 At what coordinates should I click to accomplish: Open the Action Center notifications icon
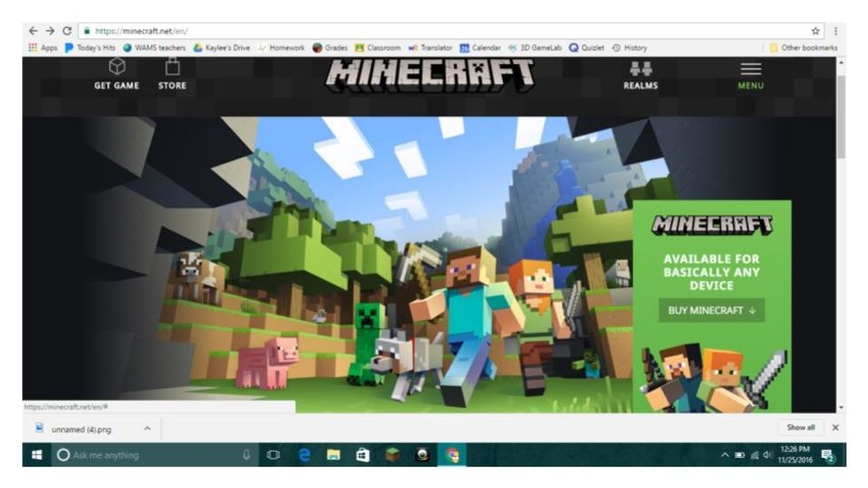(828, 455)
